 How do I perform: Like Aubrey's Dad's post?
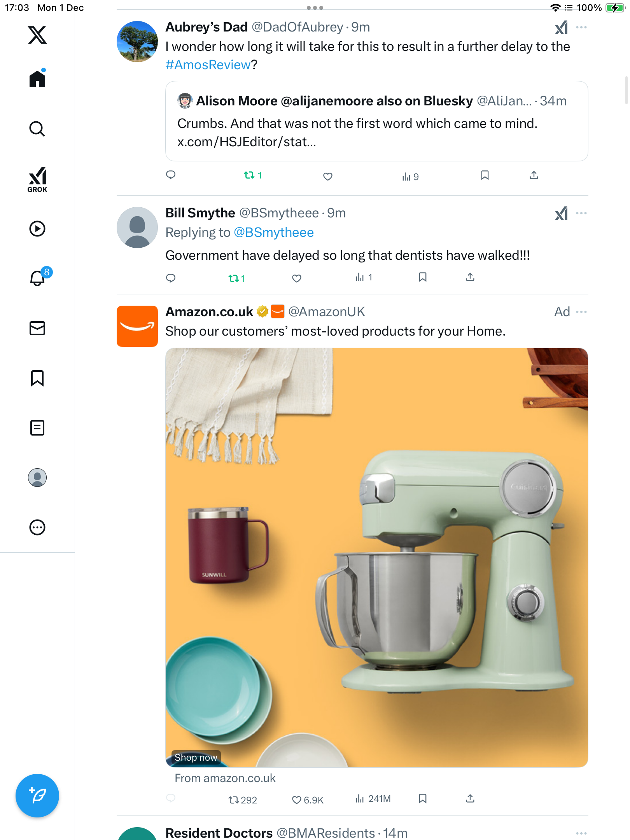click(x=328, y=177)
